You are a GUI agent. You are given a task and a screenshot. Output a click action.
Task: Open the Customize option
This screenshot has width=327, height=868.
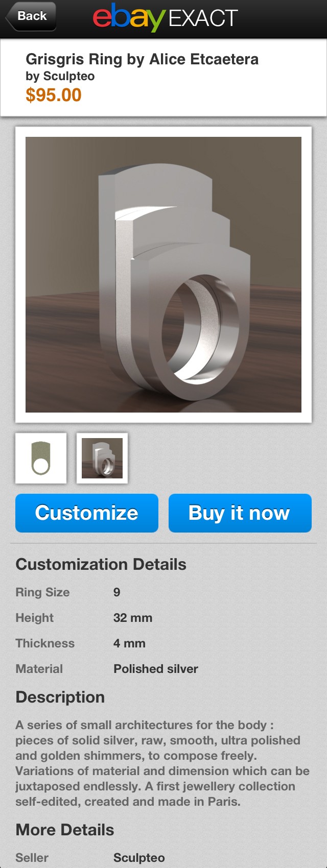pyautogui.click(x=87, y=513)
